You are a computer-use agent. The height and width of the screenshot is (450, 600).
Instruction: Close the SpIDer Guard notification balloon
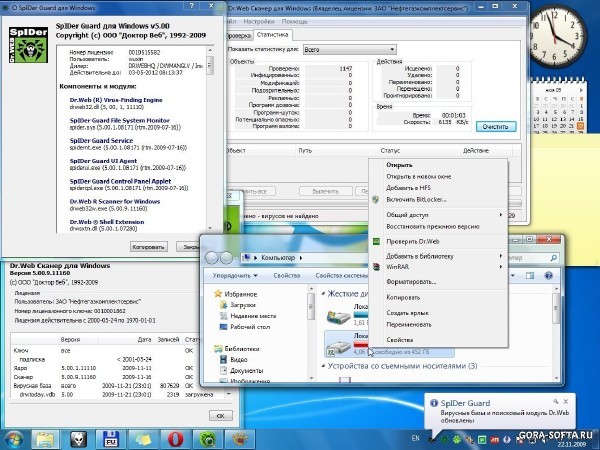(x=566, y=401)
